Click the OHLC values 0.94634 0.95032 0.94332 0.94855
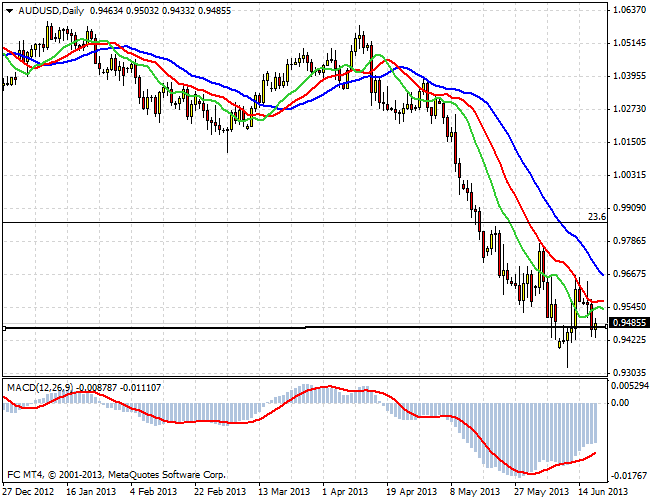Image resolution: width=650 pixels, height=500 pixels. pyautogui.click(x=160, y=11)
